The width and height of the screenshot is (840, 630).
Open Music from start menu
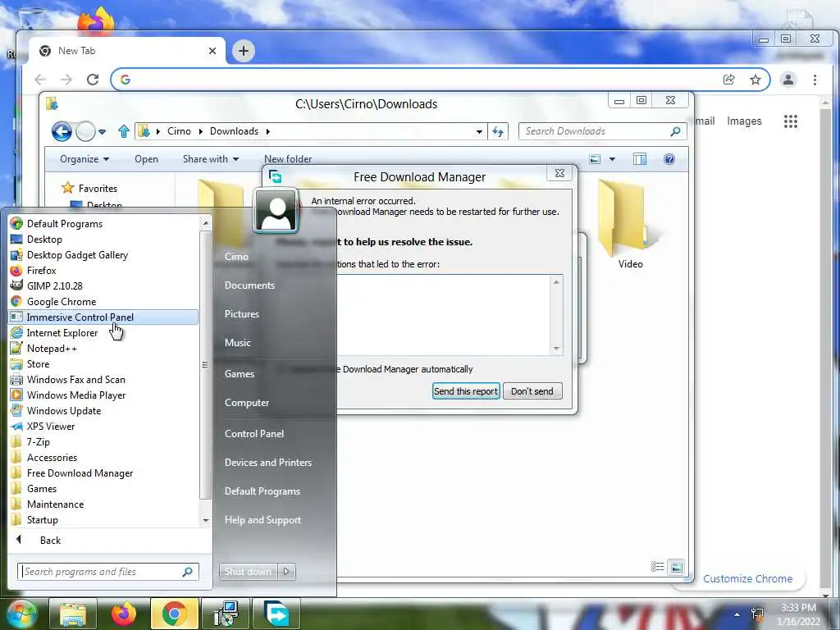point(237,343)
